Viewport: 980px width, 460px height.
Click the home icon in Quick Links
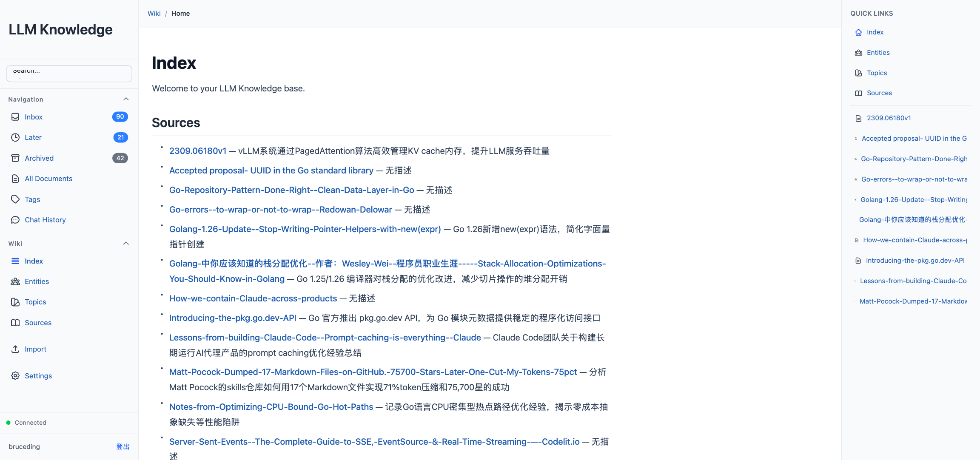(x=859, y=32)
